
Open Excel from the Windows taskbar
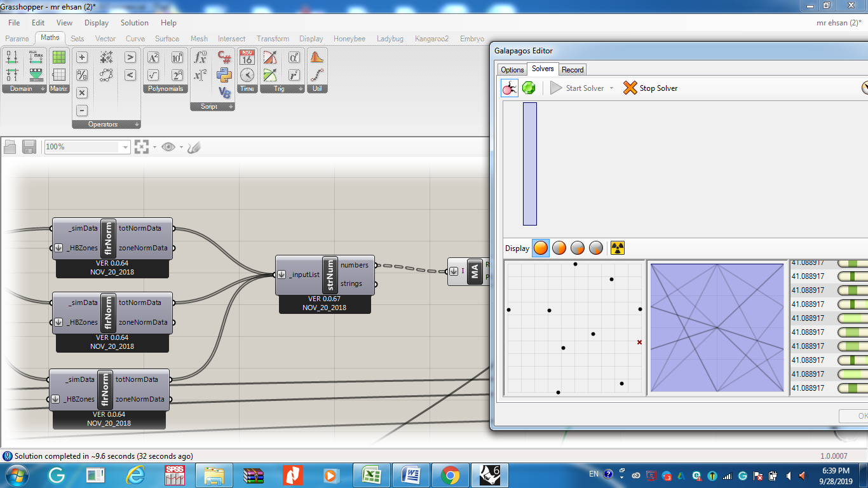[x=371, y=475]
